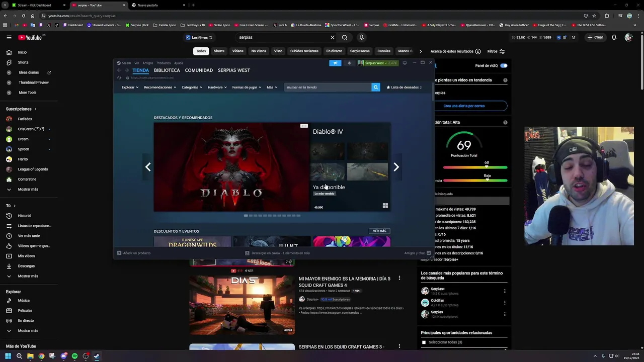Select the first carousel page indicator dot
644x362 pixels.
tap(246, 216)
